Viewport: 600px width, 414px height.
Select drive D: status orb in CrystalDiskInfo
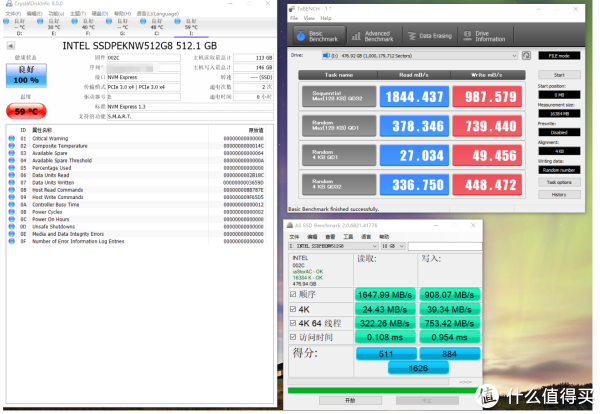click(x=6, y=21)
